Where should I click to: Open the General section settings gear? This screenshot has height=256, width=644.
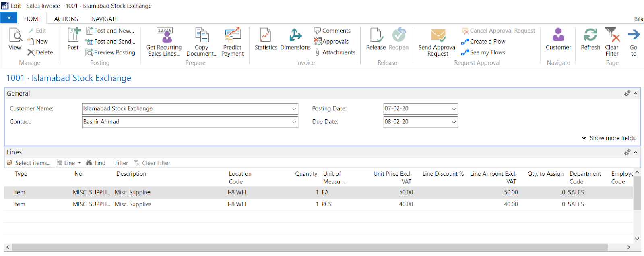(627, 94)
